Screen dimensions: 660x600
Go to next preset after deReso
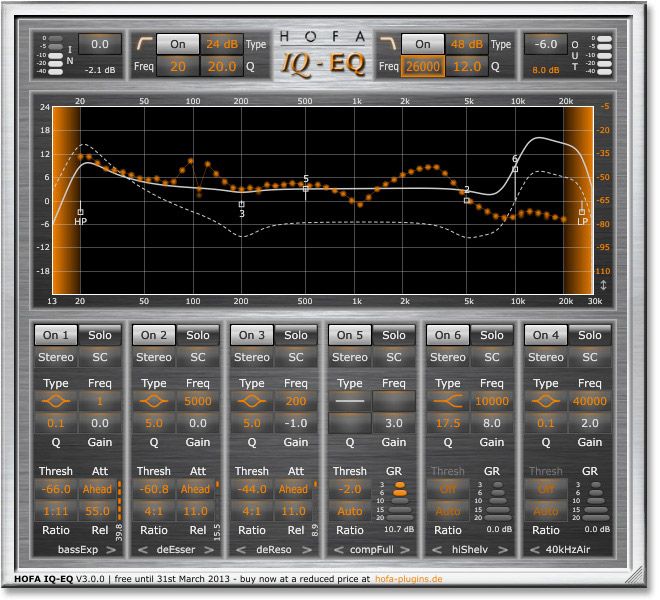pos(307,549)
